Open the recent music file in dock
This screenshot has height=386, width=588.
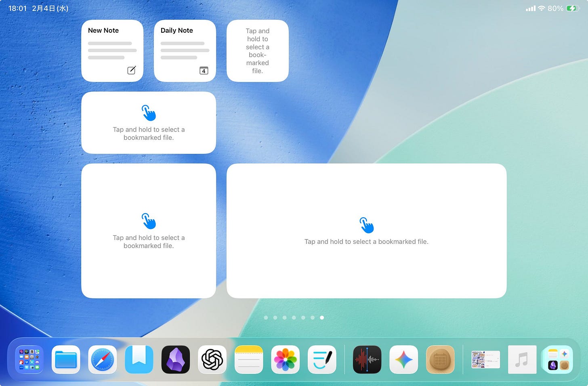click(x=522, y=359)
